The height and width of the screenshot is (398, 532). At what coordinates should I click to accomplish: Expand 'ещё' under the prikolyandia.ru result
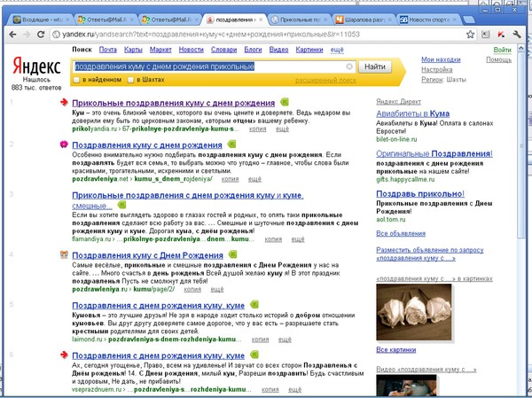click(282, 129)
